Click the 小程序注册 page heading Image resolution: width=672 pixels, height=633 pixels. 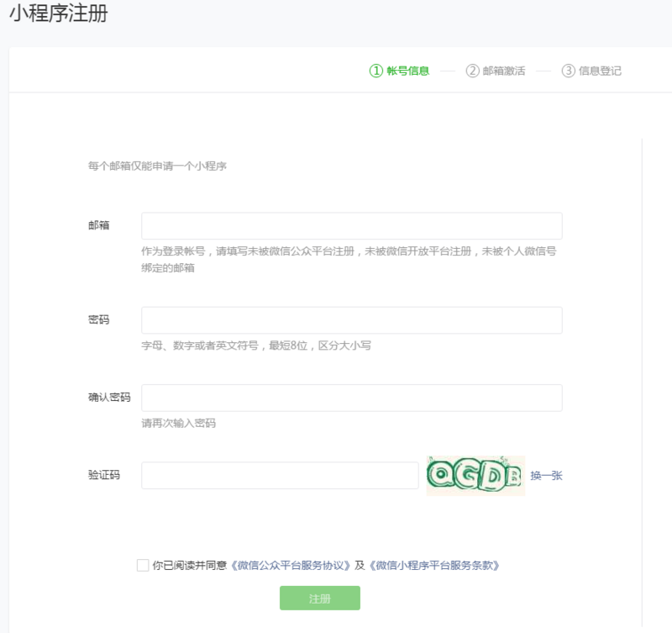click(59, 13)
